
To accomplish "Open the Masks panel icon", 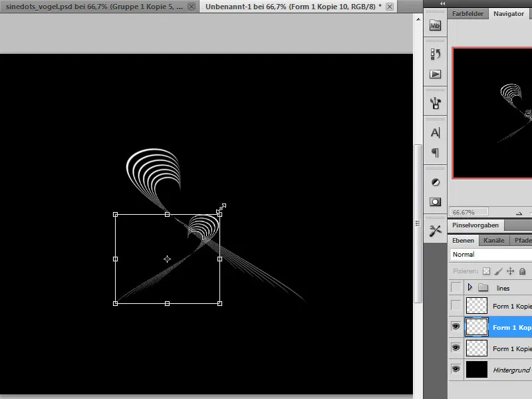I will click(435, 202).
